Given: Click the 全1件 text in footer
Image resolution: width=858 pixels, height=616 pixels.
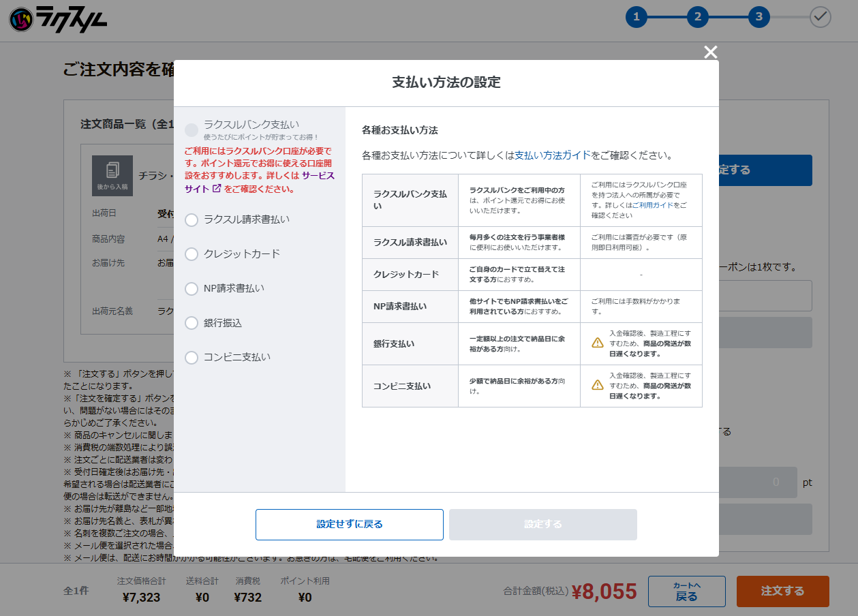Looking at the screenshot, I should pos(76,591).
